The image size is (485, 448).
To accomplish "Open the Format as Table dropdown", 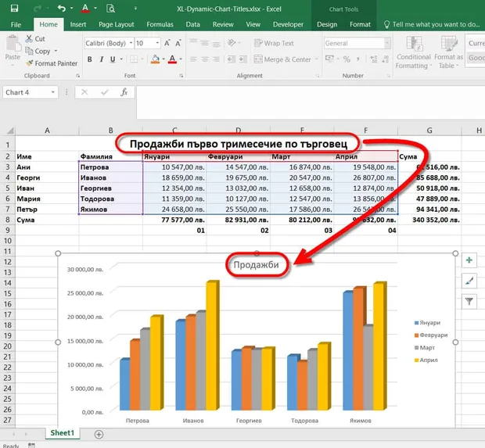I will point(448,52).
